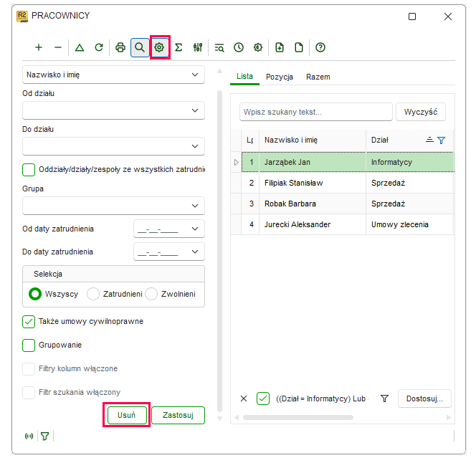The height and width of the screenshot is (468, 476).
Task: Select the Zwolnieni radio button
Action: (151, 294)
